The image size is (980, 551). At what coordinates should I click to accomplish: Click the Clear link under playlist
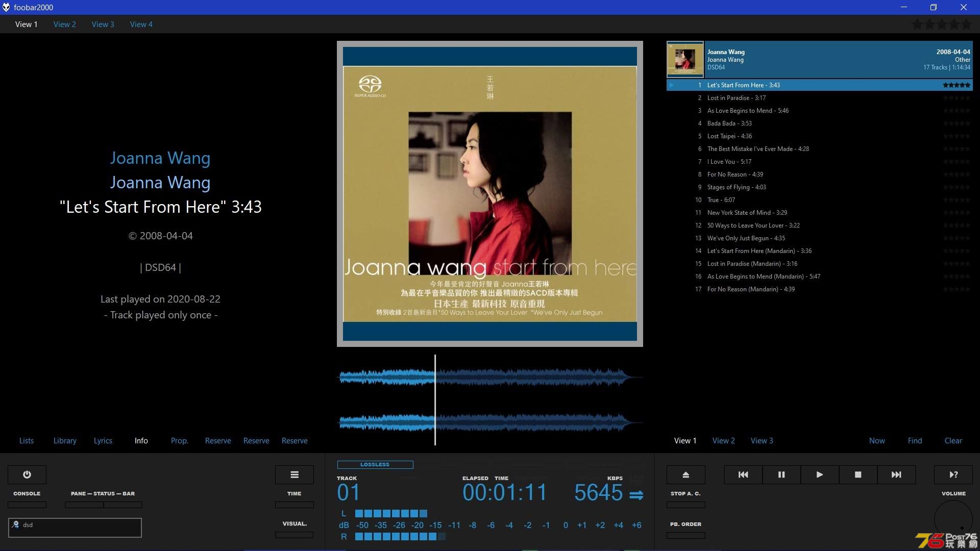pyautogui.click(x=953, y=440)
